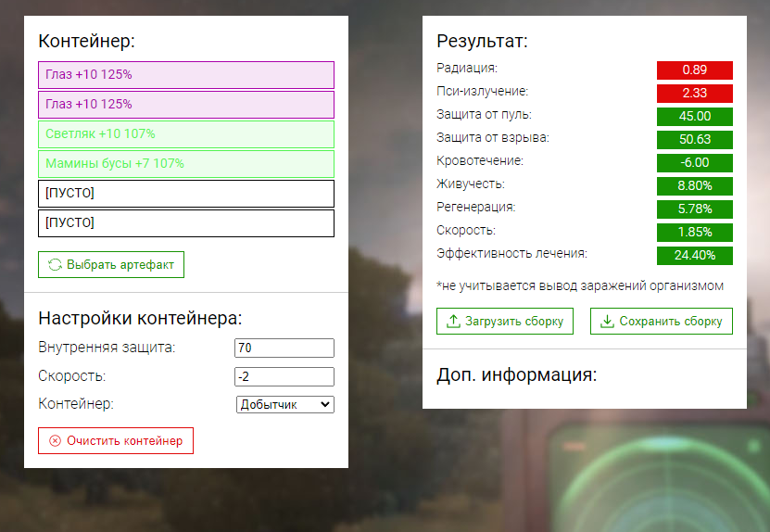770x532 pixels.
Task: Select the second [ПУСТО] empty slot
Action: pyautogui.click(x=186, y=223)
